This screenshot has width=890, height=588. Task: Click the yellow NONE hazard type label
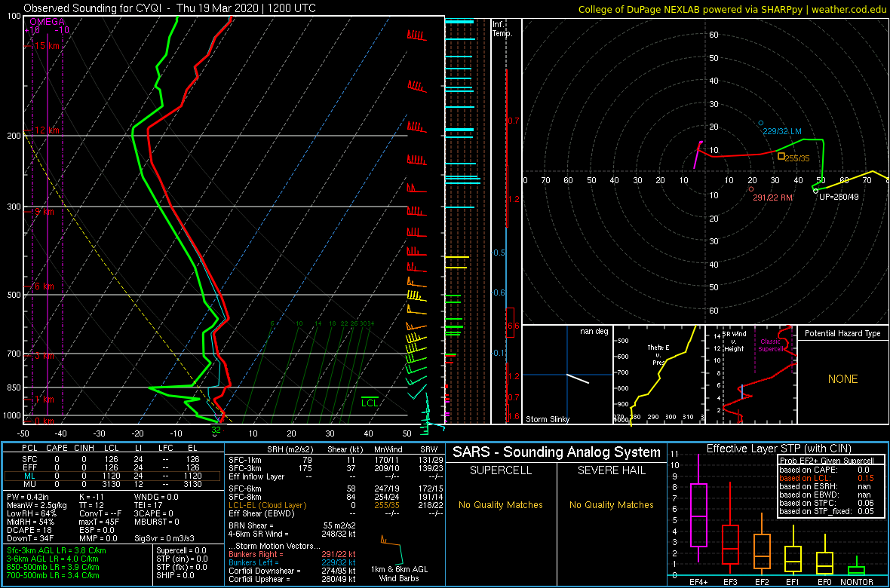tap(842, 379)
